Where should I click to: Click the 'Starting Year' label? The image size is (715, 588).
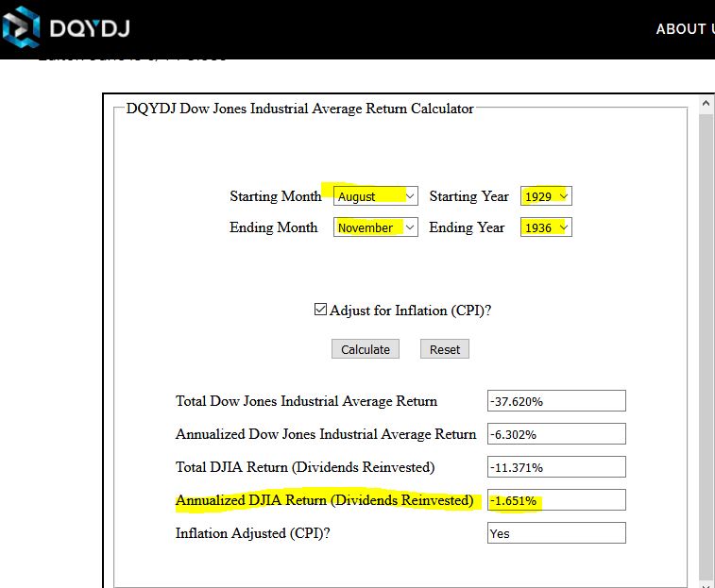pyautogui.click(x=468, y=196)
